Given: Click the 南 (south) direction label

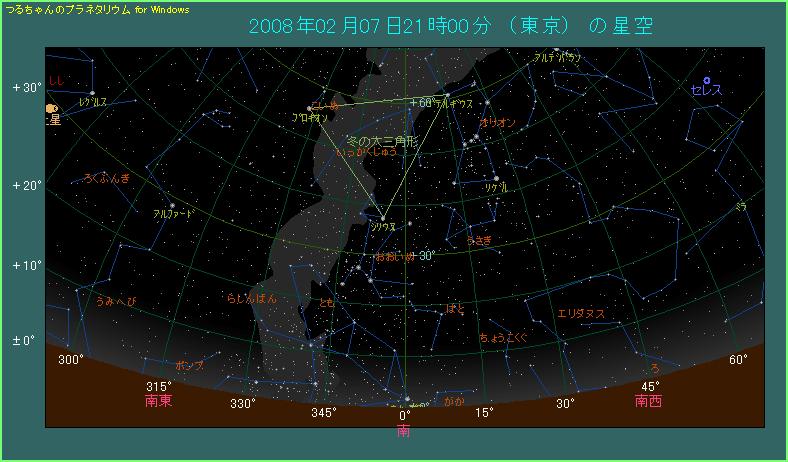Looking at the screenshot, I should (403, 431).
